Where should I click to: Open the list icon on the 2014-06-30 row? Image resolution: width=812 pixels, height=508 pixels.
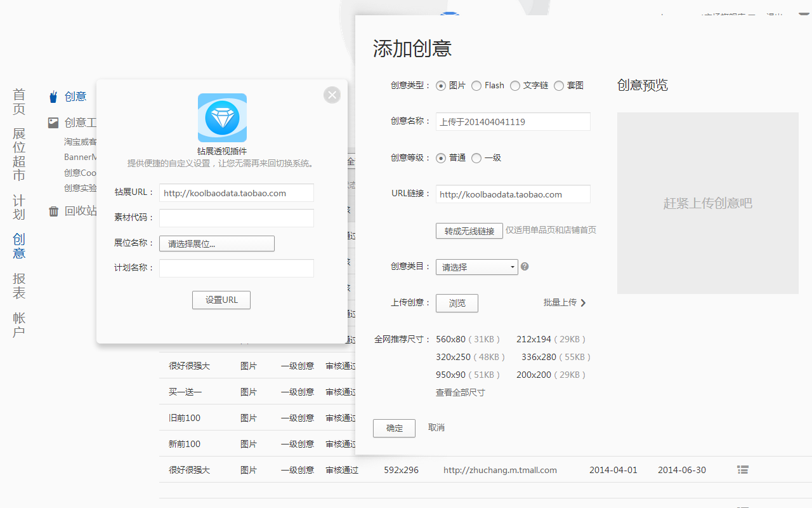(743, 470)
